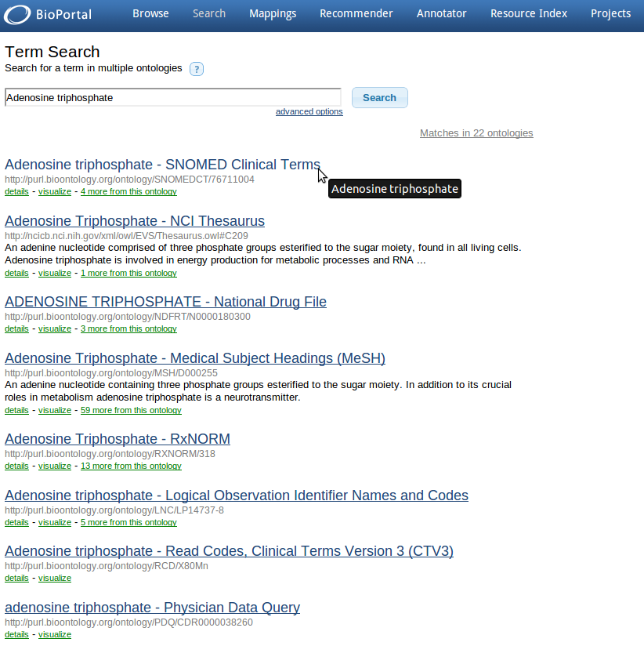Show 13 more from this ontology
Viewport: 644px width, 646px height.
pos(131,466)
